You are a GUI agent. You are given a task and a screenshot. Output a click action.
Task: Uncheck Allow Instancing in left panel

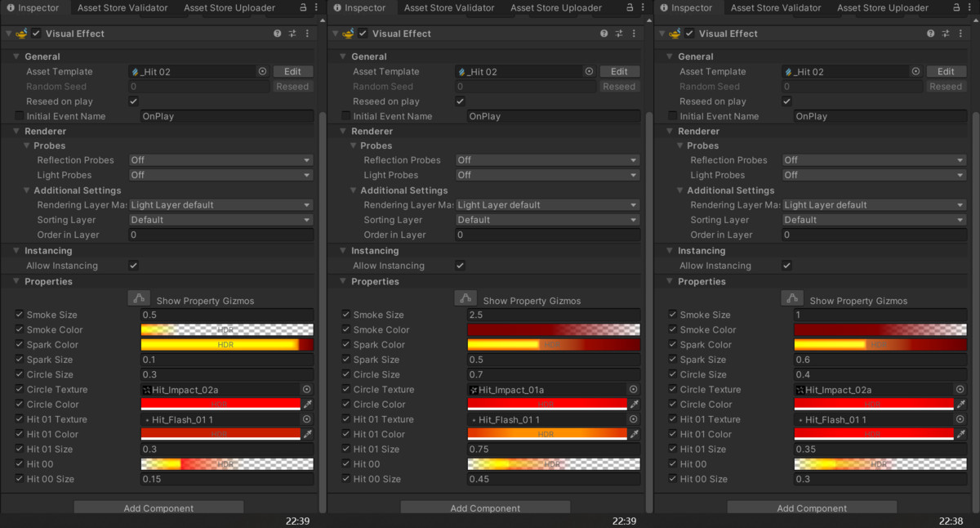pyautogui.click(x=133, y=266)
